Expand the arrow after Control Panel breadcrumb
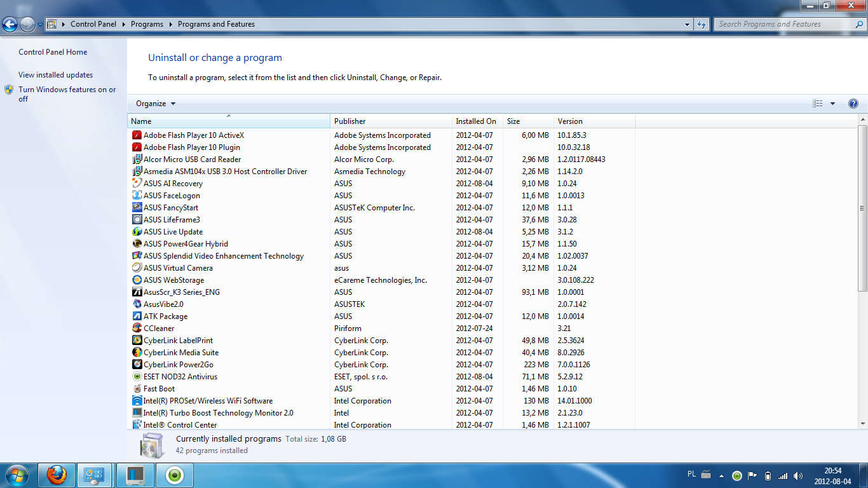Screen dimensions: 868x488 pos(124,24)
